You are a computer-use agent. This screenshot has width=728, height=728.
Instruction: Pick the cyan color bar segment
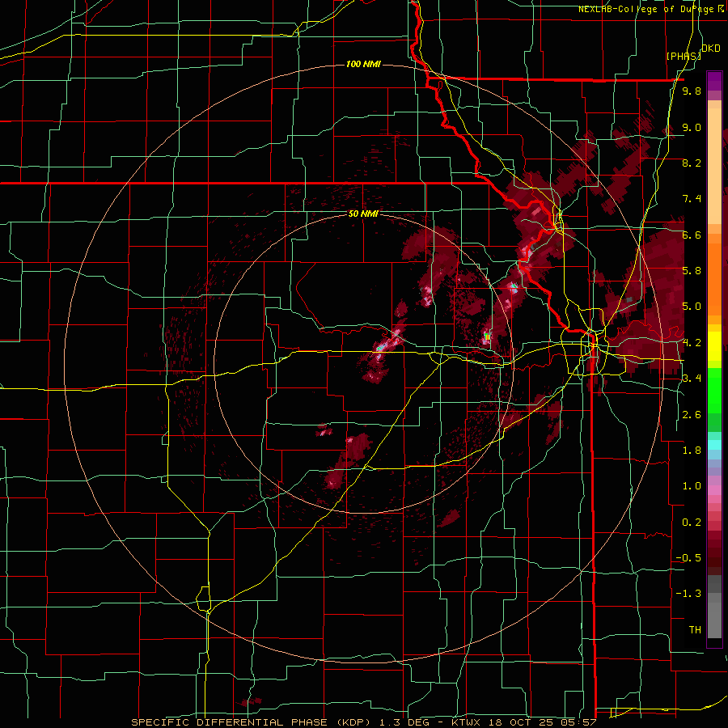tap(714, 445)
